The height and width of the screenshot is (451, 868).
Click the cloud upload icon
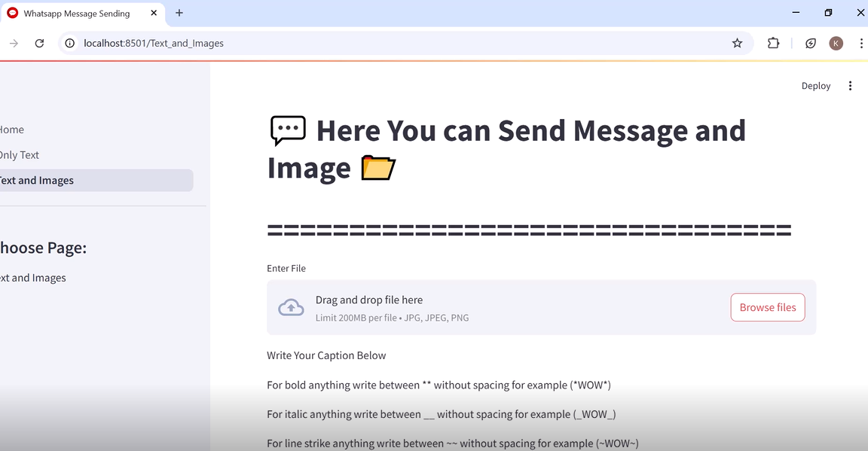click(291, 307)
